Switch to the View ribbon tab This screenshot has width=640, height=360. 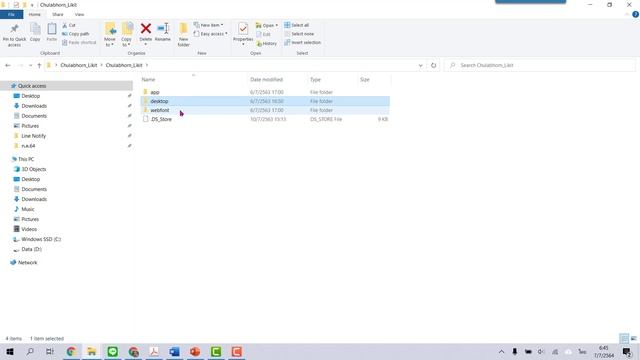pos(79,14)
